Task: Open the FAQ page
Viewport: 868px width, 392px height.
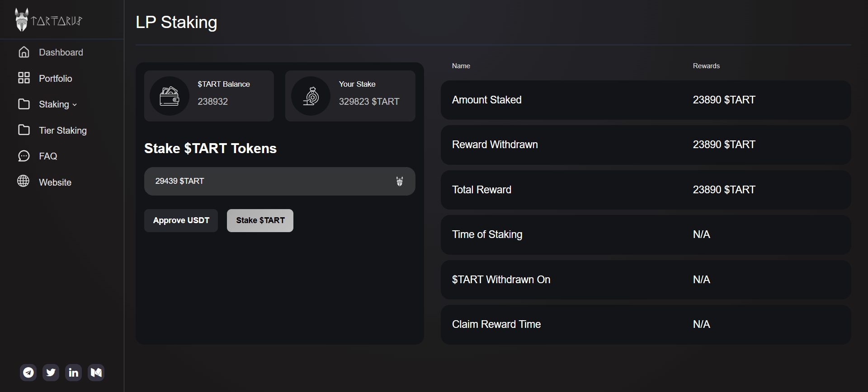Action: pos(48,156)
